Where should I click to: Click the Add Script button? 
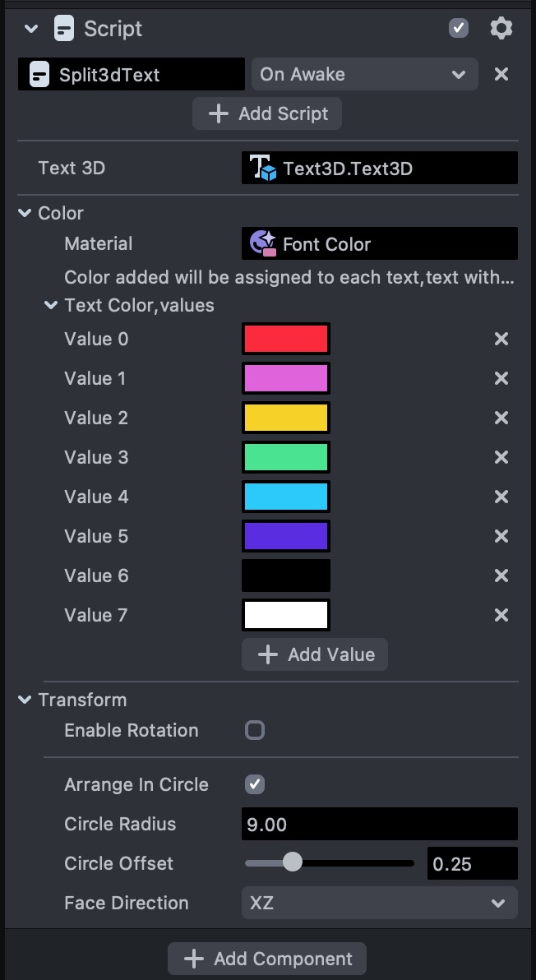267,113
